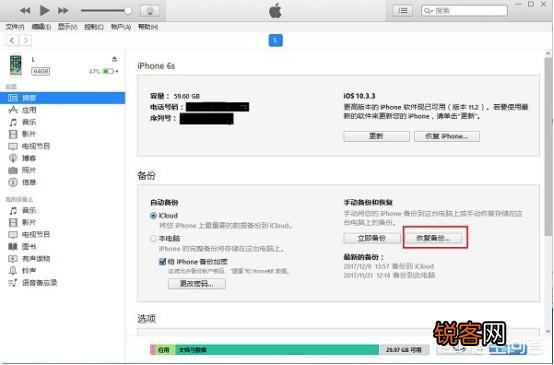Click the 2017/11/21 computer backup entry

pyautogui.click(x=389, y=275)
